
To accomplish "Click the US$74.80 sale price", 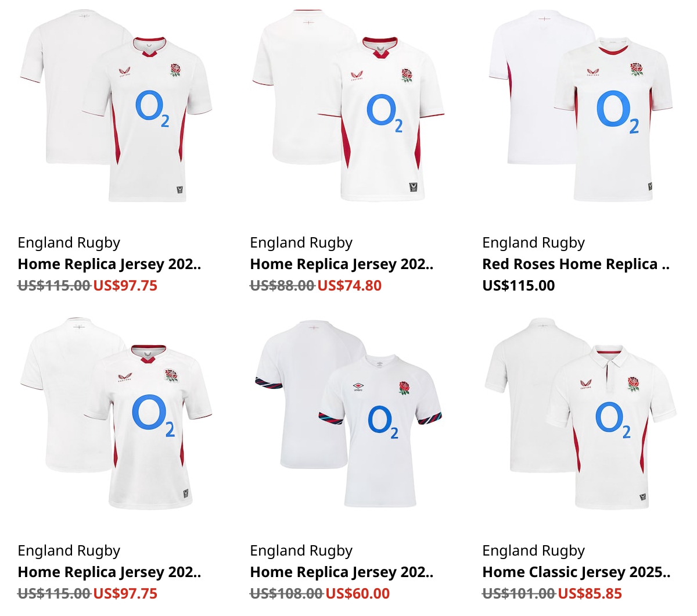I will (x=350, y=286).
